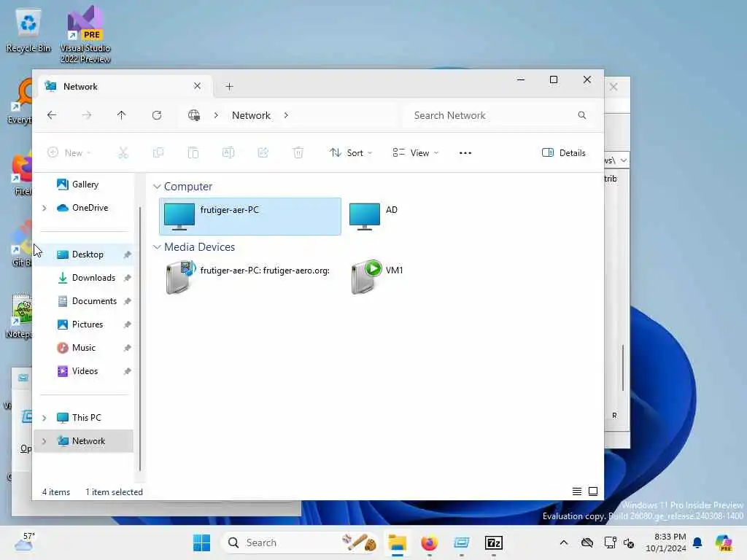Click the Cut scissors icon
This screenshot has height=560, width=747.
click(123, 153)
